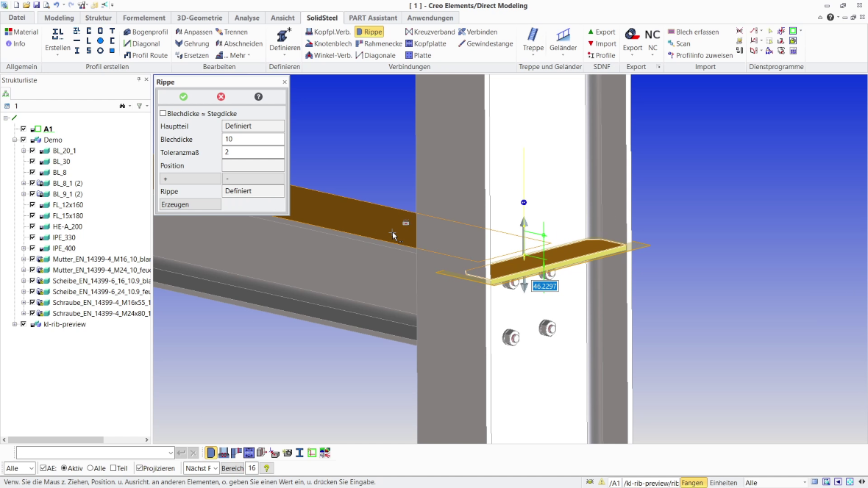This screenshot has height=488, width=868.
Task: Select Diagonale connection tool
Action: tap(376, 55)
